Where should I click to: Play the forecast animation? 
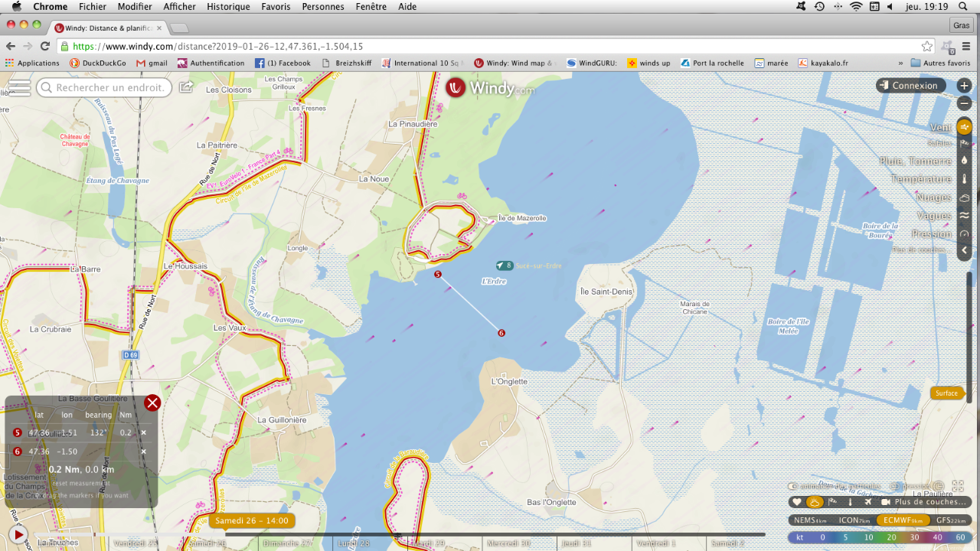(x=18, y=534)
